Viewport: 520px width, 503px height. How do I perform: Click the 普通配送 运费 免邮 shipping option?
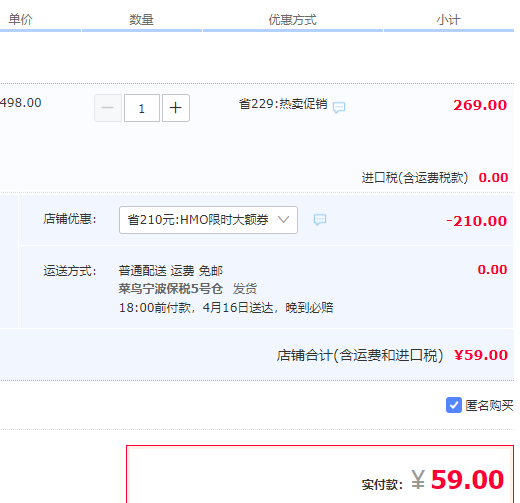171,271
